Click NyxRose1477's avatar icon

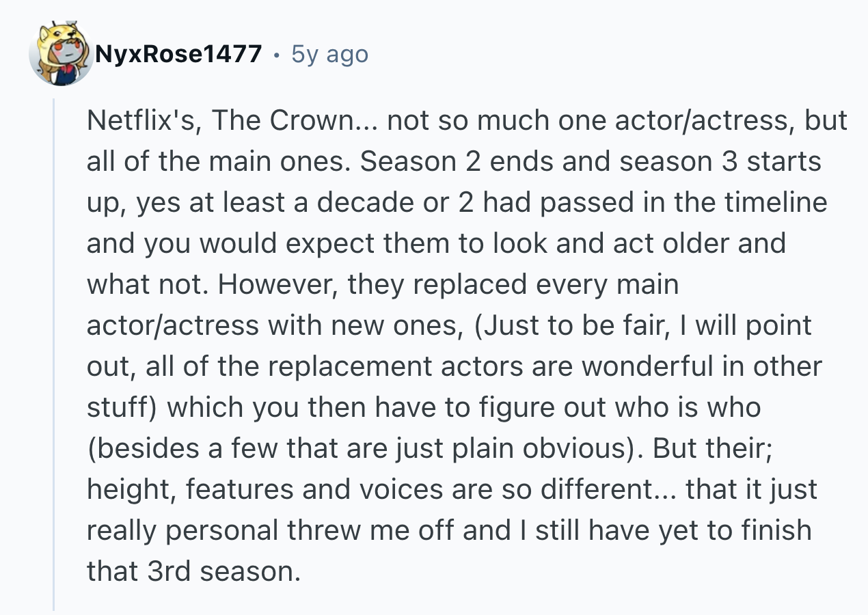pyautogui.click(x=60, y=55)
